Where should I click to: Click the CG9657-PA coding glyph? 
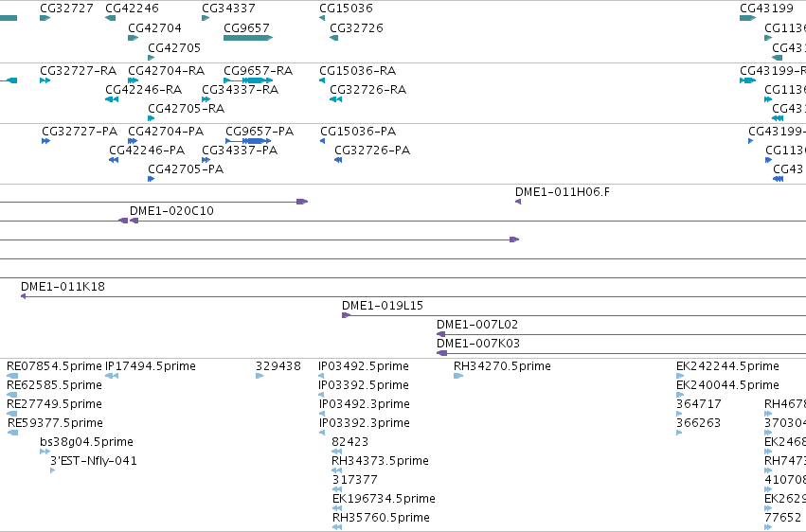tap(248, 141)
